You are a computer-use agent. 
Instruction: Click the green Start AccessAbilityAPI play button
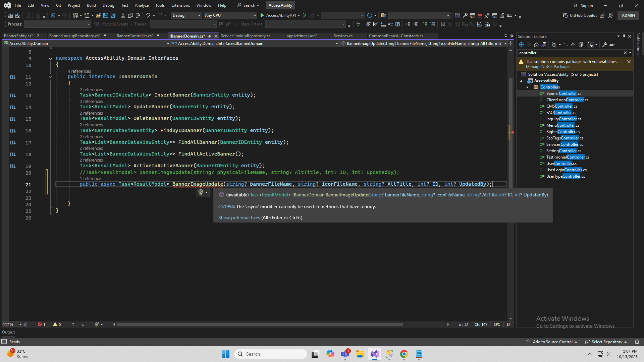pyautogui.click(x=262, y=15)
